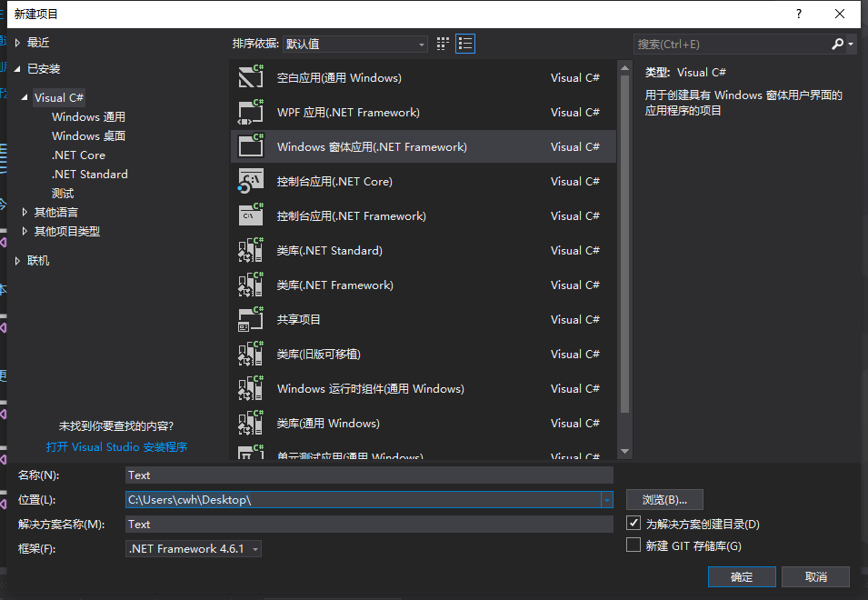Enable 新建 GIT 存储库 checkbox
868x600 pixels.
coord(634,545)
